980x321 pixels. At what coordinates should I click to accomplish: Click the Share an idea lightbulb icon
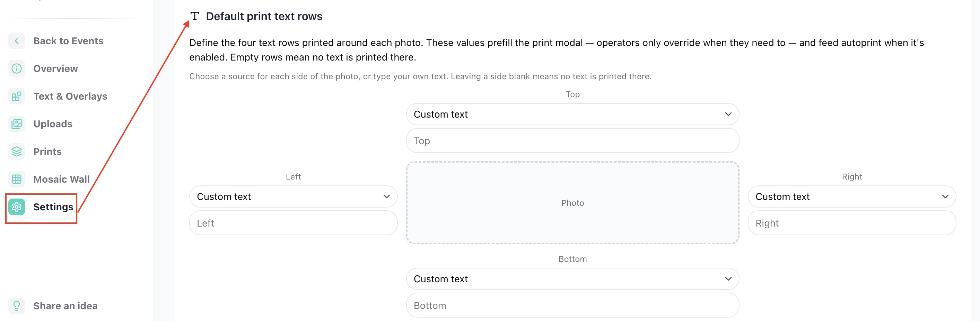[17, 306]
